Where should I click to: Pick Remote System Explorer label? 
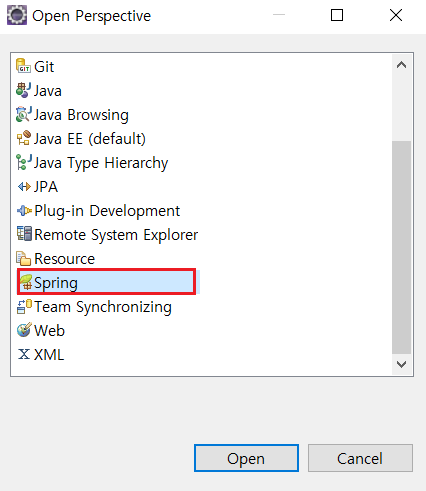click(x=116, y=235)
